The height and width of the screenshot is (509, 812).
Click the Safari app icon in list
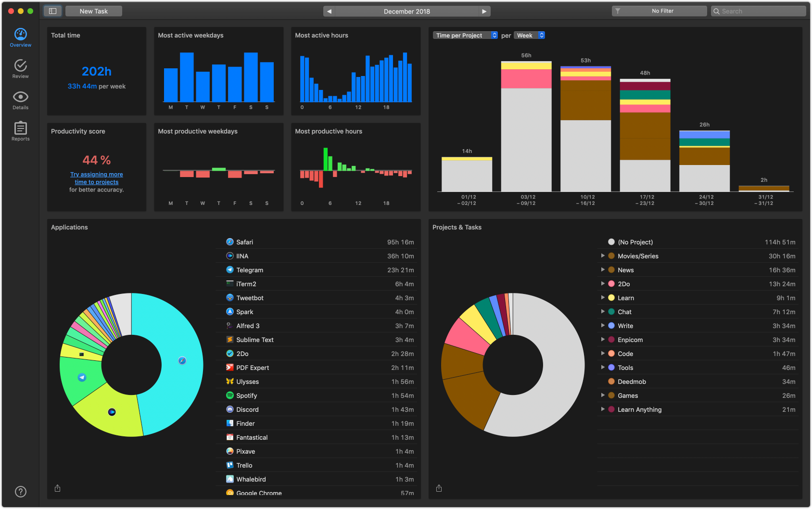[x=230, y=242]
